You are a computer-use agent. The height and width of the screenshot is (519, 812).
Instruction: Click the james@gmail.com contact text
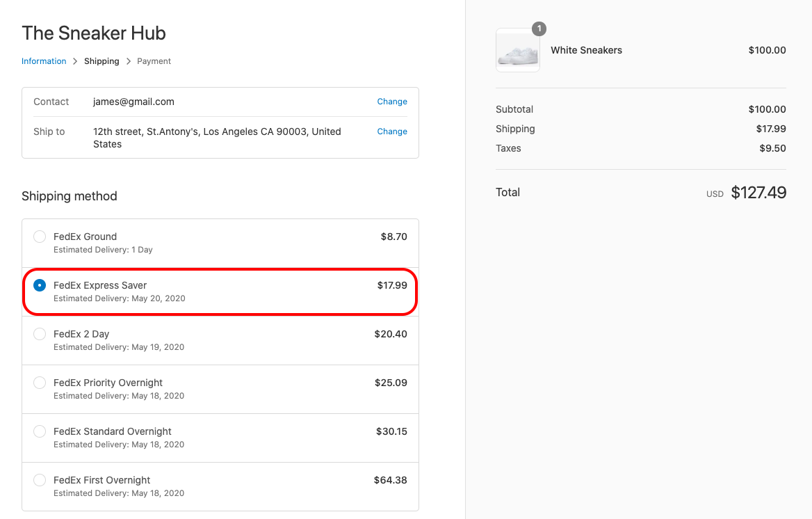(133, 102)
